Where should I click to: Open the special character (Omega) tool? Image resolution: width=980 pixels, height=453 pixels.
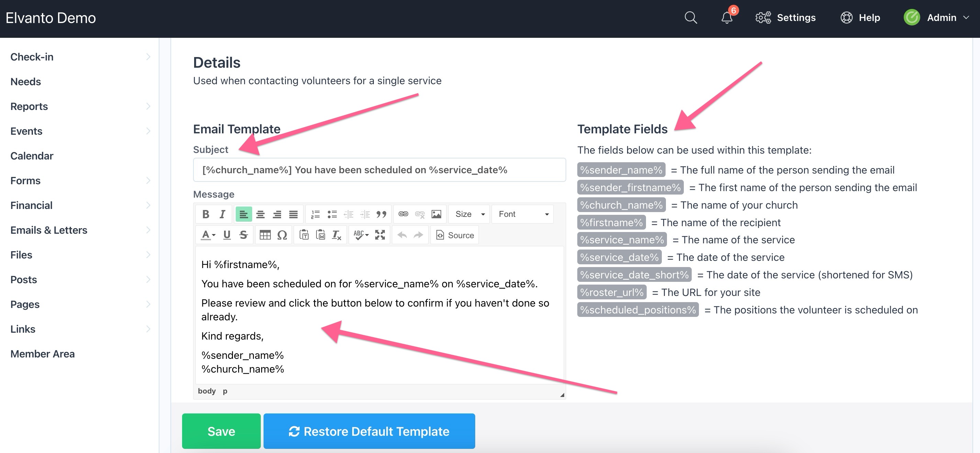[x=282, y=235]
